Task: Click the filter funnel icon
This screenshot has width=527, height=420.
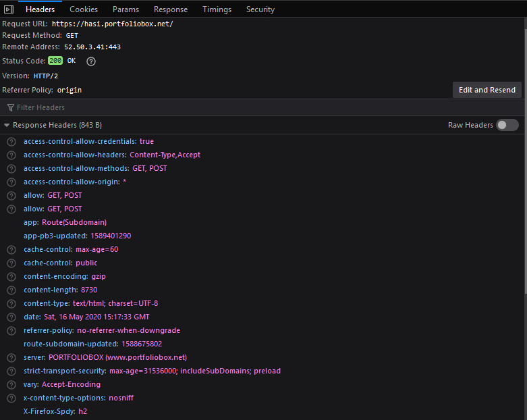Action: [11, 107]
